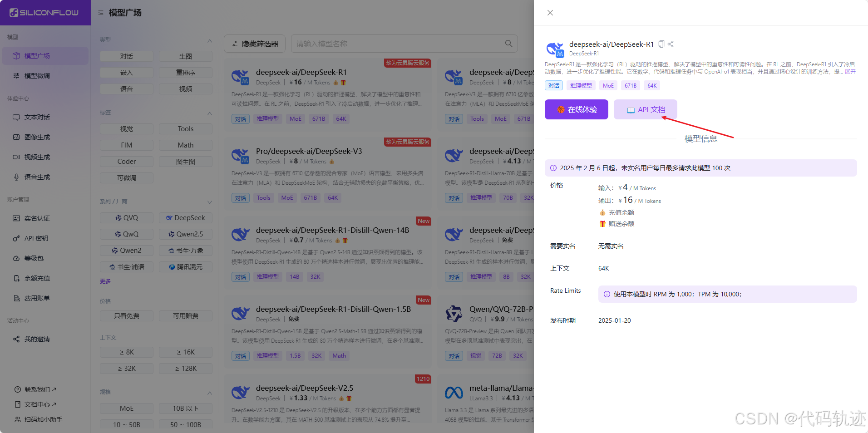Open 视频生成 in the sidebar

click(45, 157)
